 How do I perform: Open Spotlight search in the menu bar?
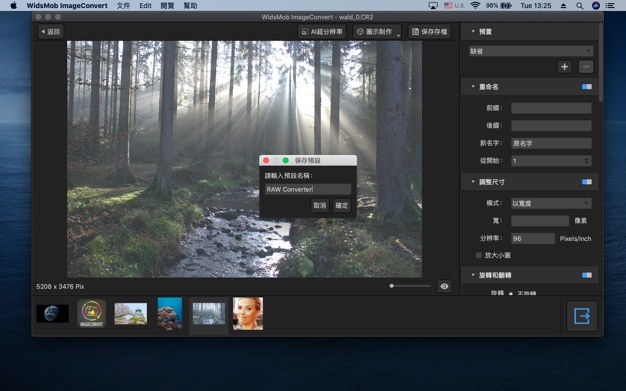[579, 6]
